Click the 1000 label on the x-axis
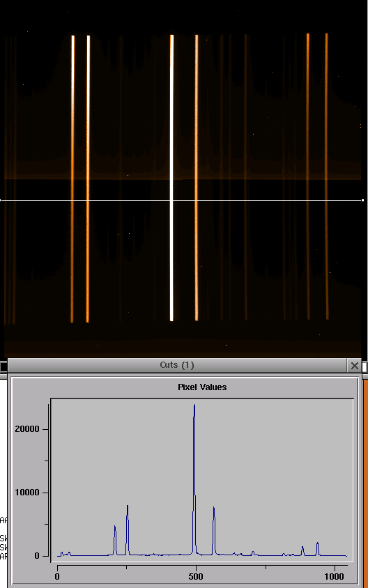Screen dimensions: 368x588 (334, 576)
